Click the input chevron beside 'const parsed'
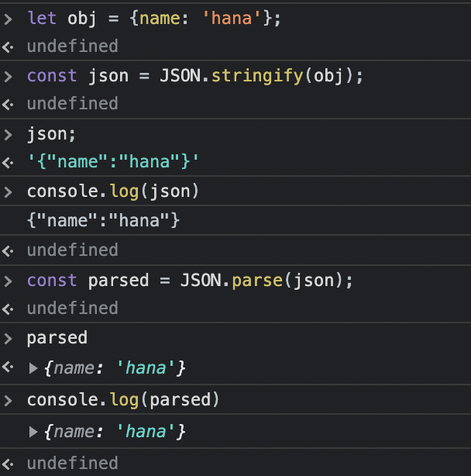471x476 pixels. coord(9,281)
